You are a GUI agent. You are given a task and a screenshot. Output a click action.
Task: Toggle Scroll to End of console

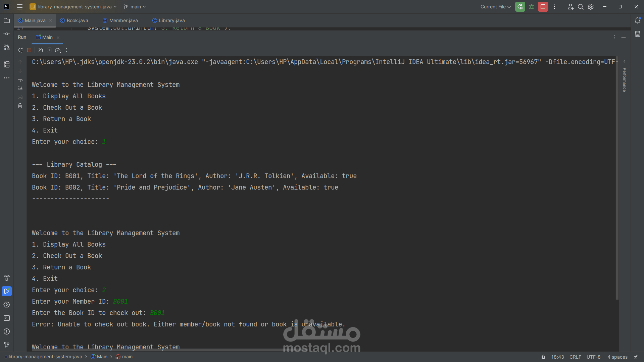coord(20,88)
